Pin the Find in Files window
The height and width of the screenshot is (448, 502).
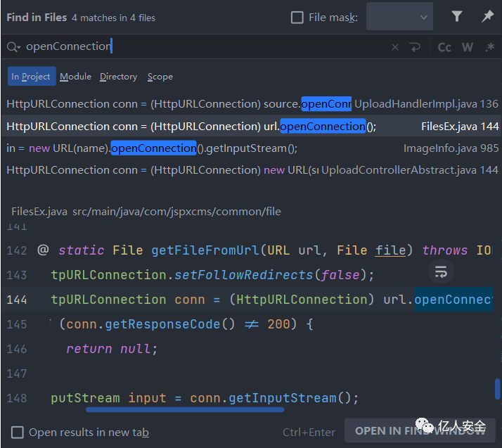tap(488, 16)
